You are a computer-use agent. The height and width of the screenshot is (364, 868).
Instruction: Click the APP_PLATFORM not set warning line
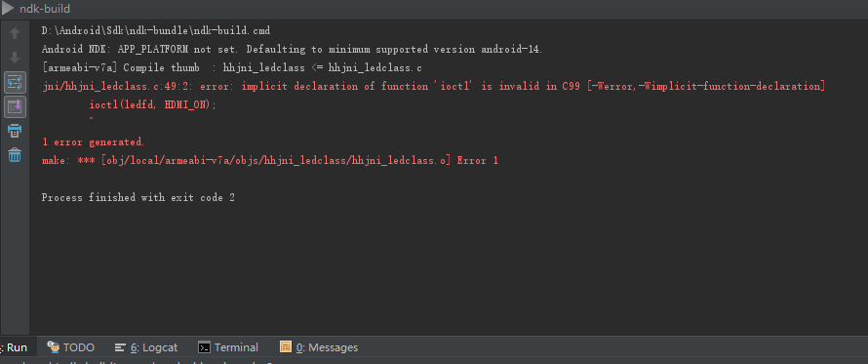point(292,50)
